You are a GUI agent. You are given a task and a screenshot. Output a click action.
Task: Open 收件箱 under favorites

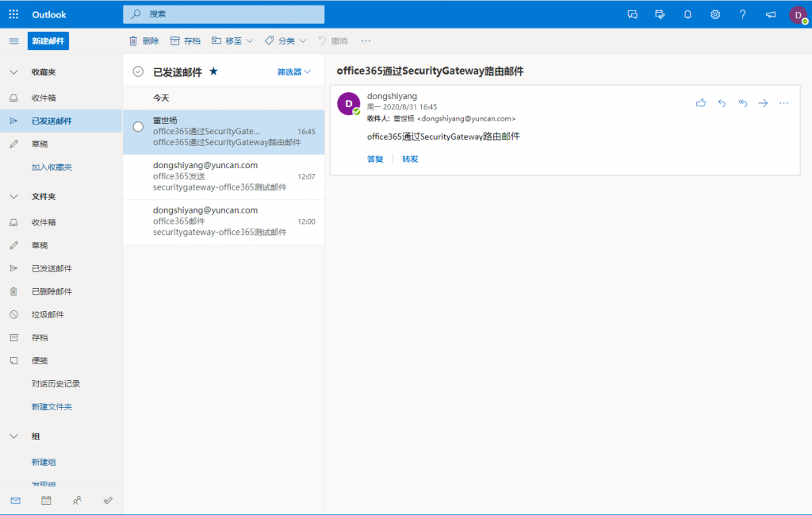(x=61, y=98)
